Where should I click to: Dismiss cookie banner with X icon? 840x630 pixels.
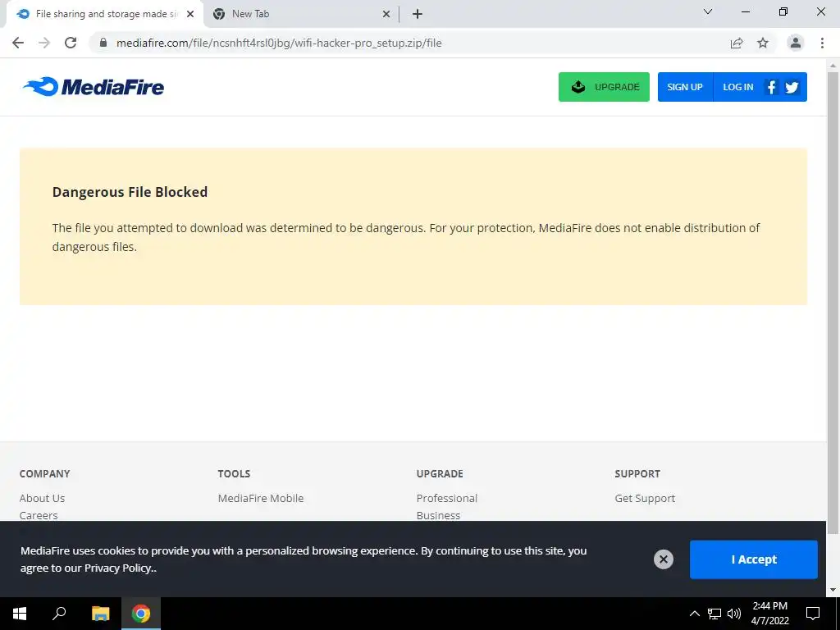(x=663, y=559)
